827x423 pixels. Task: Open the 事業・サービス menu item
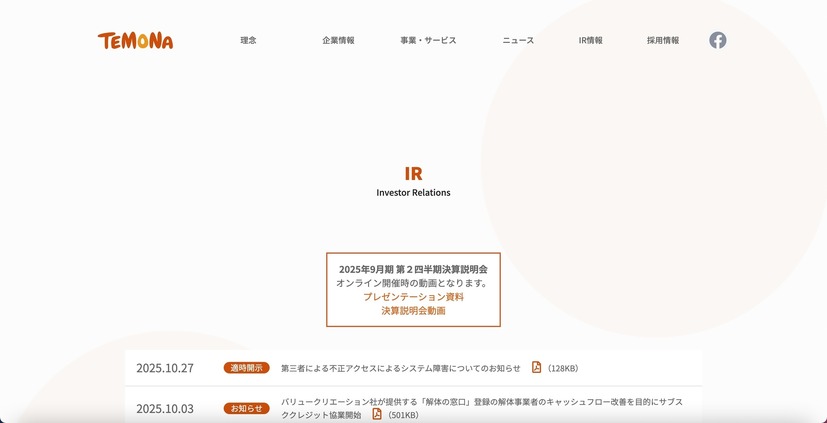(x=428, y=40)
